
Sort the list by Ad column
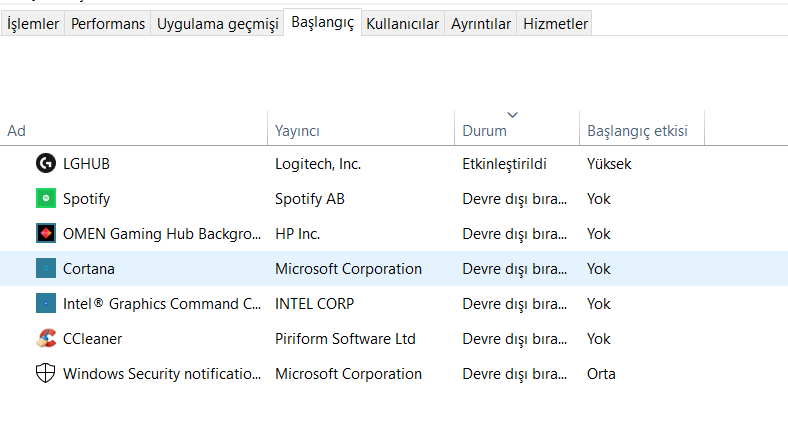[17, 131]
